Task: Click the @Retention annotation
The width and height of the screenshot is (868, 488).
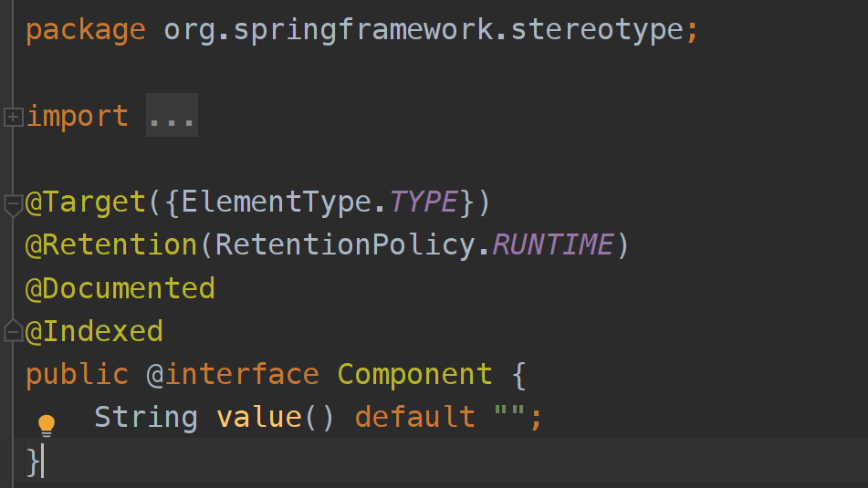Action: click(111, 244)
